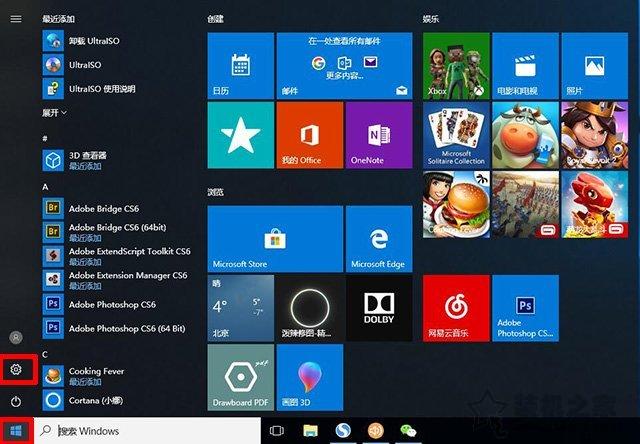The height and width of the screenshot is (444, 640).
Task: Click the C letter group header
Action: tap(45, 354)
